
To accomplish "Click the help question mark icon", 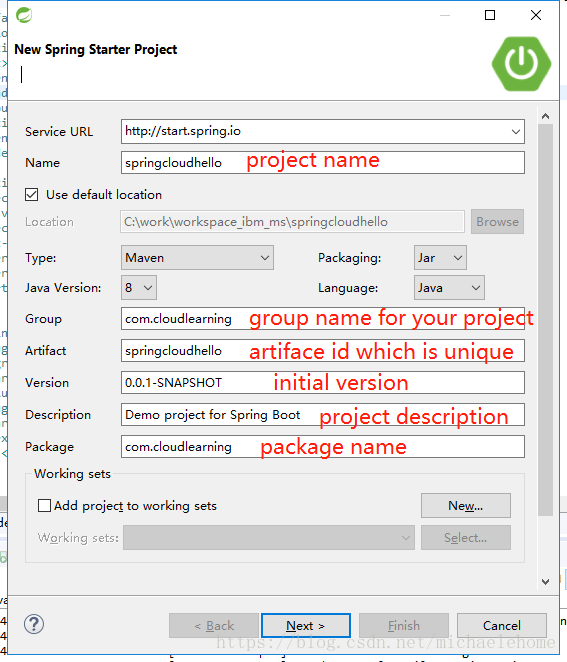I will click(x=34, y=624).
